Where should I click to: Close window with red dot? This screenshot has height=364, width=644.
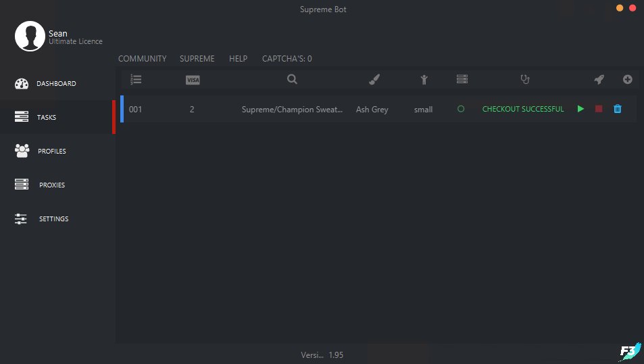point(633,8)
